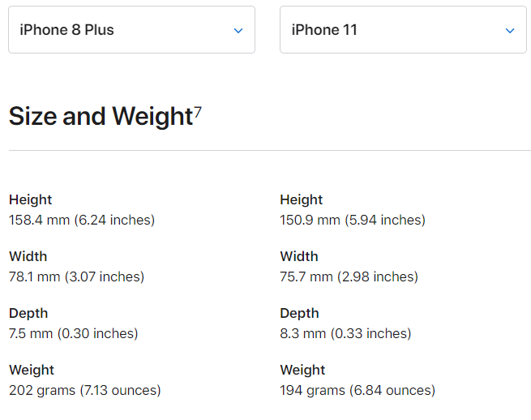
Task: Click the chevron arrow beside iPhone 8 Plus
Action: point(238,31)
